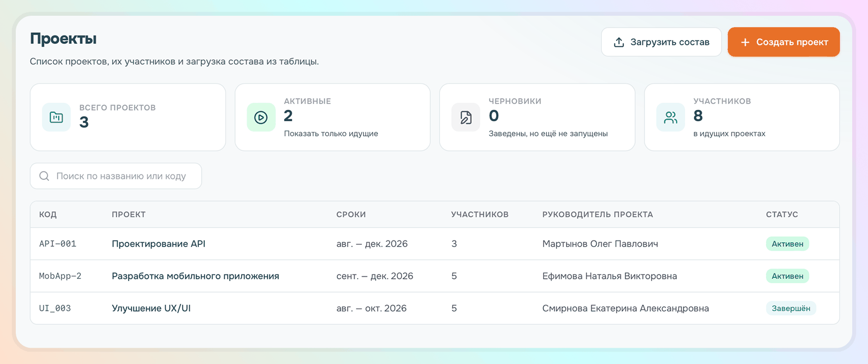Click the code UI_003

55,308
